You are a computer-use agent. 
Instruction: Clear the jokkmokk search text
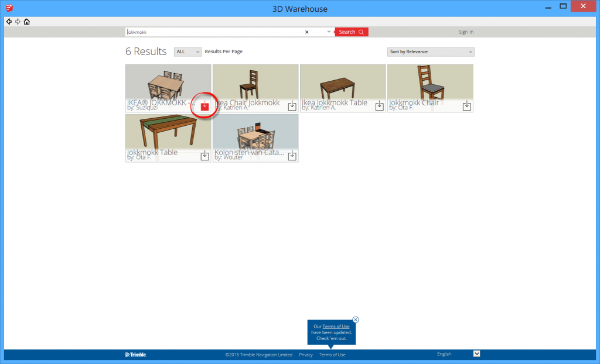306,32
